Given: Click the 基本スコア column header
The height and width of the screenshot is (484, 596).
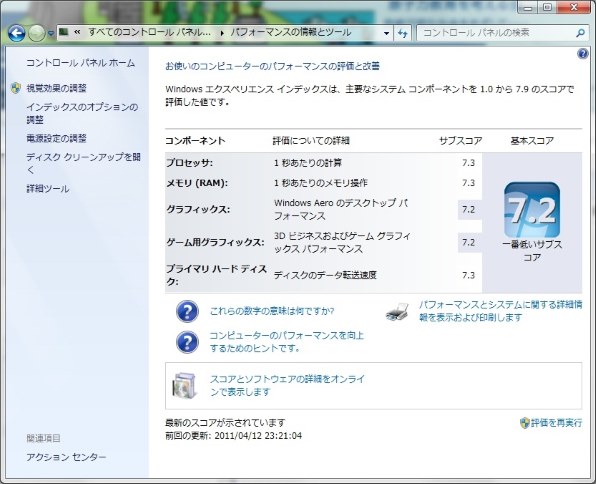Looking at the screenshot, I should 532,141.
